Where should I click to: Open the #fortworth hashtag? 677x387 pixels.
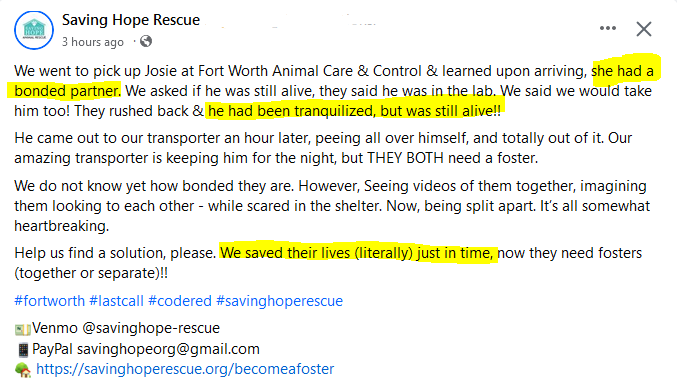(50, 301)
